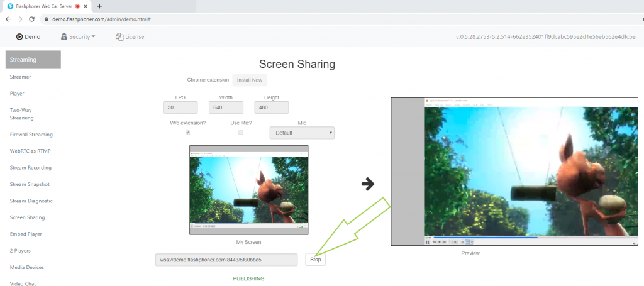Open the Media Devices demo
The width and height of the screenshot is (644, 286).
pos(26,267)
